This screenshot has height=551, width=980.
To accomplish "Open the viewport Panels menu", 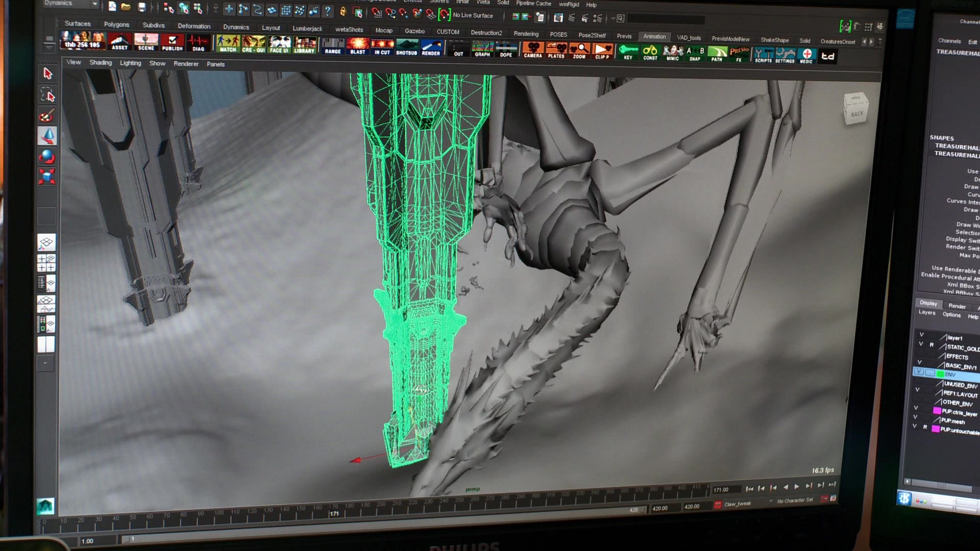I will point(215,64).
